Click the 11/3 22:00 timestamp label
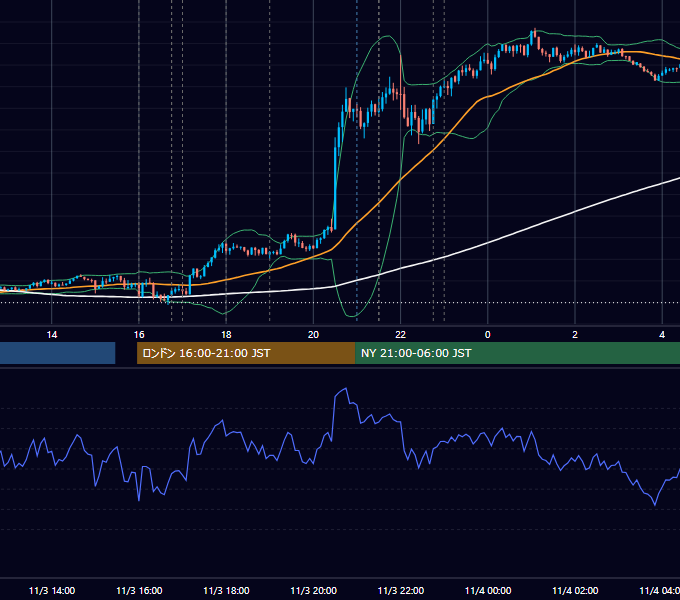 point(401,590)
